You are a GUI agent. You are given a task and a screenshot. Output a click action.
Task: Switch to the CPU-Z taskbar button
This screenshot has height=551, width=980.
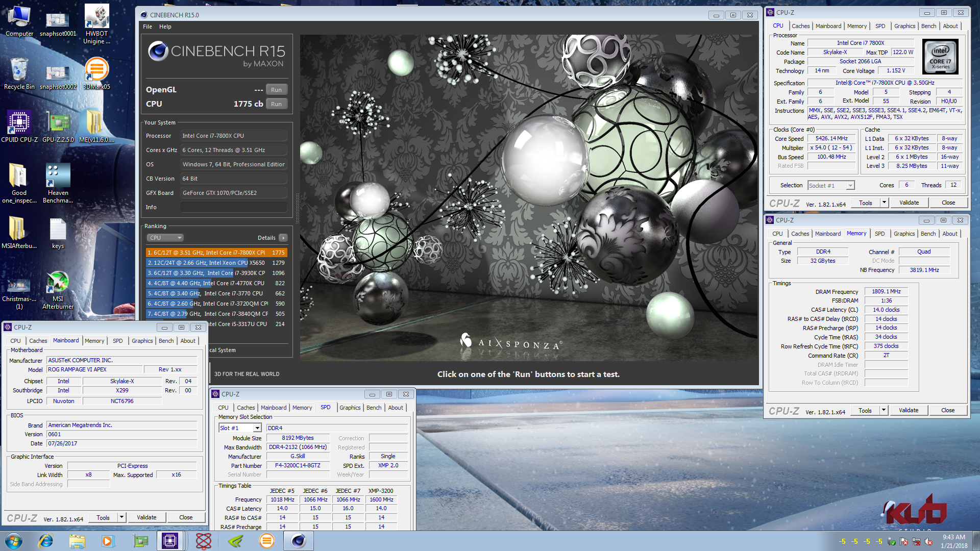click(x=170, y=541)
